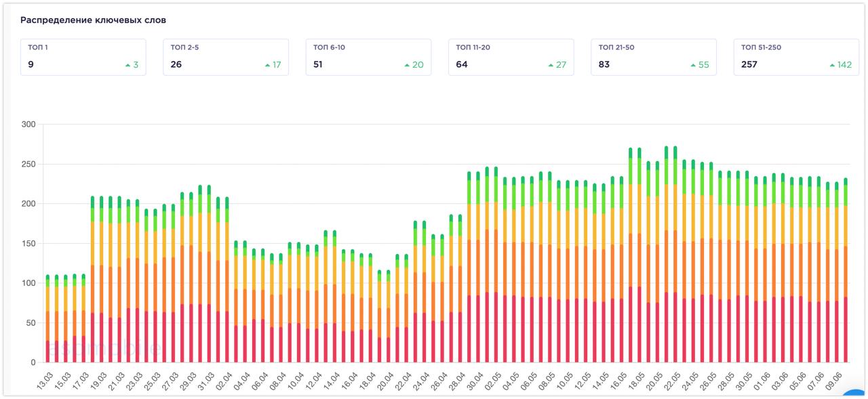Image resolution: width=868 pixels, height=399 pixels.
Task: Tap the up arrow beside 55 in ТОП 21-50
Action: 693,65
